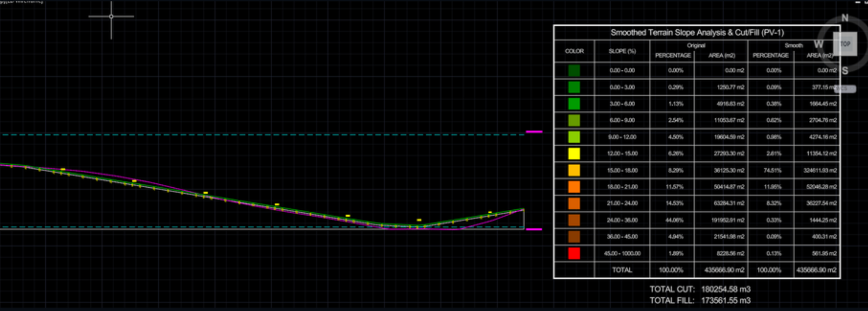This screenshot has height=311, width=868.
Task: Click the Smooth area value 2704.76 m2
Action: (x=823, y=120)
